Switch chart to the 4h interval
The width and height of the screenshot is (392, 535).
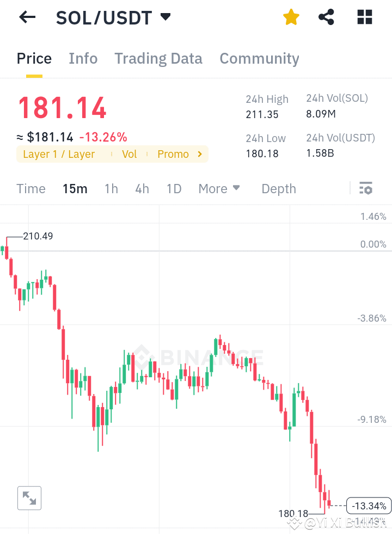point(142,188)
